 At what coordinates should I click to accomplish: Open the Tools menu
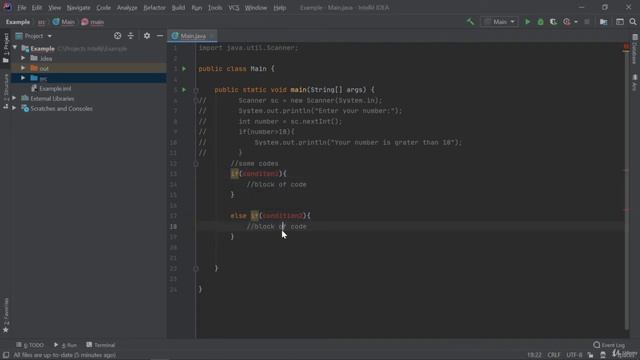click(x=215, y=8)
